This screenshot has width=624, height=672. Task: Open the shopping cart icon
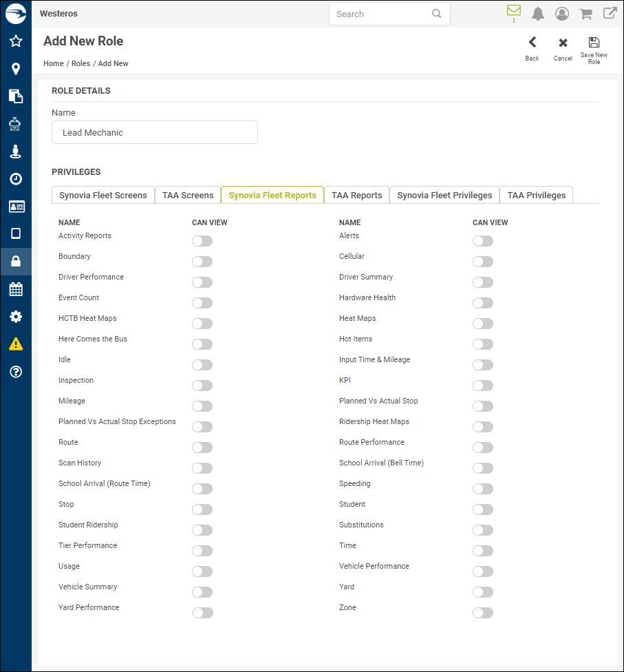coord(586,14)
